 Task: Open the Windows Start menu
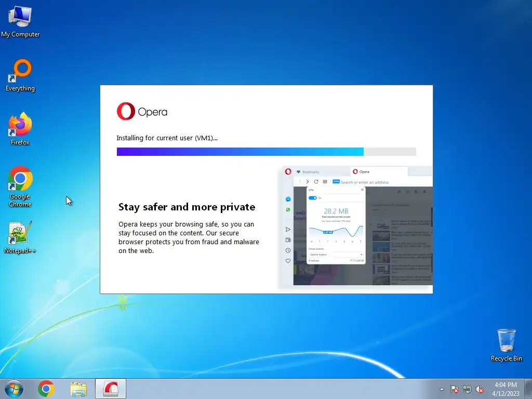coord(14,389)
